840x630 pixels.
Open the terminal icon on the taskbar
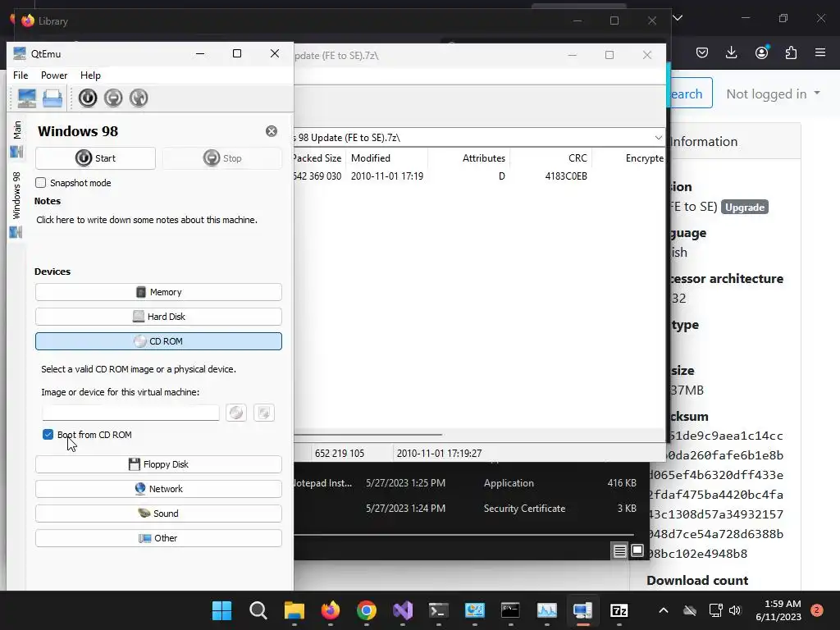439,610
